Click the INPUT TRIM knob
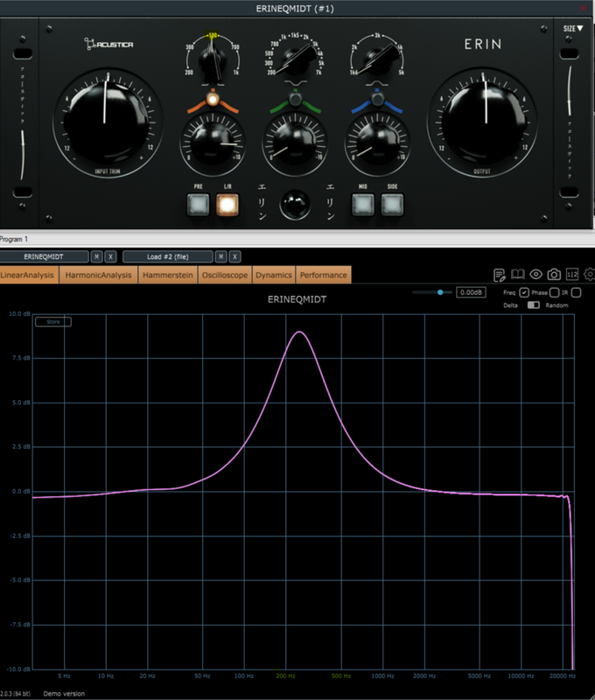595x700 pixels. point(107,122)
